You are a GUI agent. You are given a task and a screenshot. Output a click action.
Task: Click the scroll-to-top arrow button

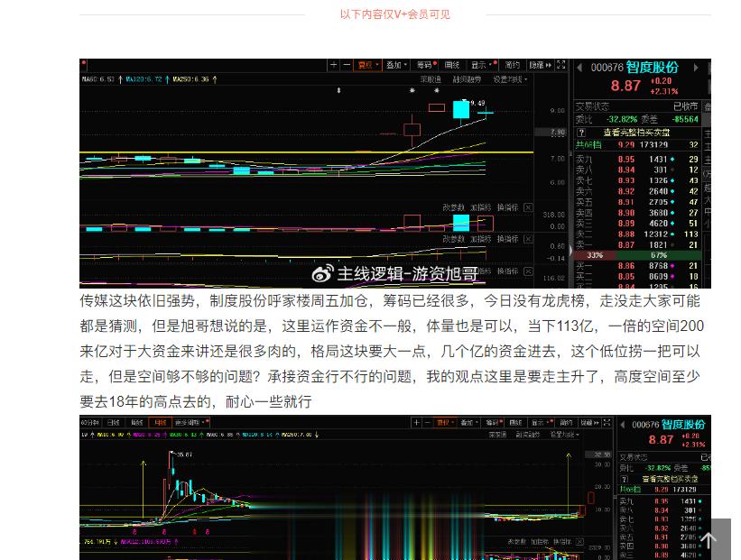click(710, 539)
